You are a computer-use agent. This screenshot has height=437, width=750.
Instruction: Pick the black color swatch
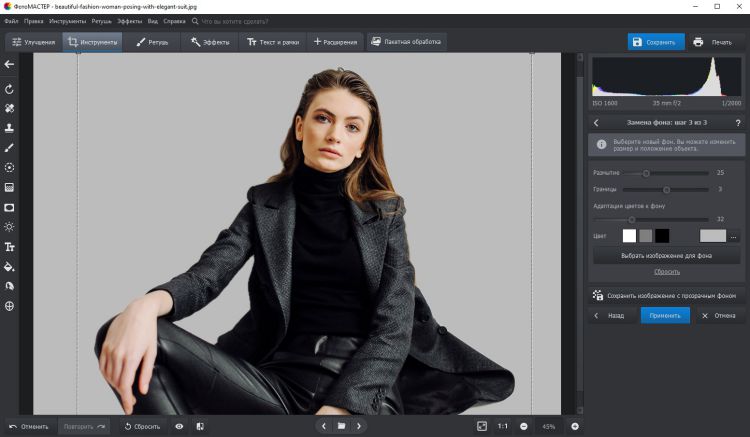(x=662, y=236)
